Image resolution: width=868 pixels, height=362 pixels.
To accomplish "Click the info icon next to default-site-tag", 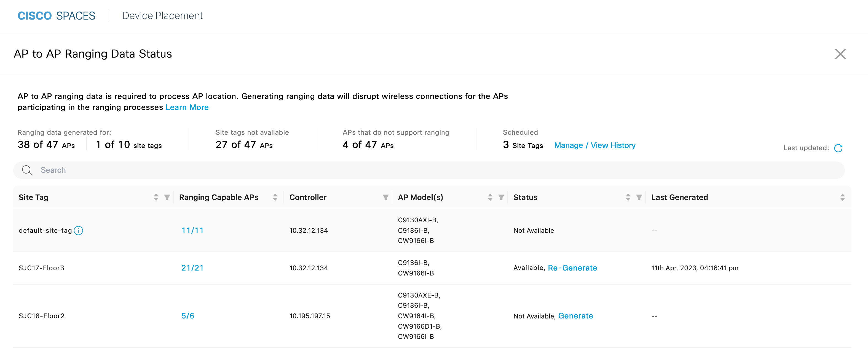I will pyautogui.click(x=79, y=231).
